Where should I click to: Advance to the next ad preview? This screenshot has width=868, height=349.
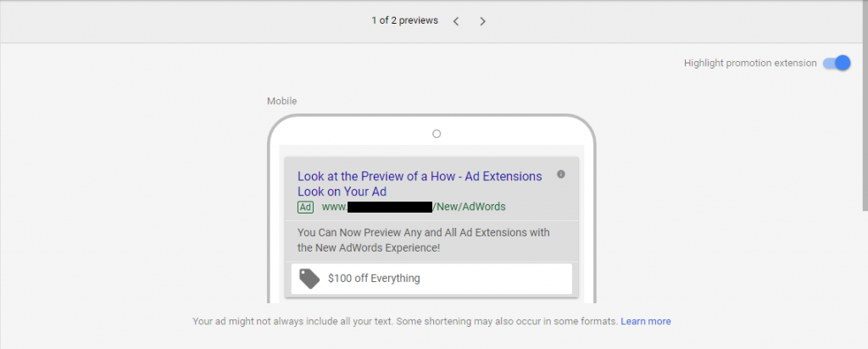tap(482, 21)
